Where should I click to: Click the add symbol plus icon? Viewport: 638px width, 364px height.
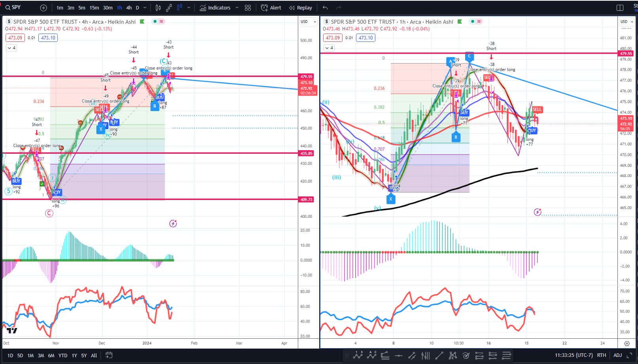tap(44, 8)
